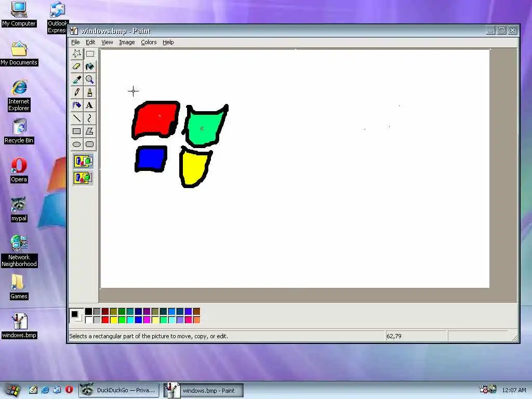Select the rectangular Select tool
This screenshot has height=399, width=532.
[x=90, y=54]
